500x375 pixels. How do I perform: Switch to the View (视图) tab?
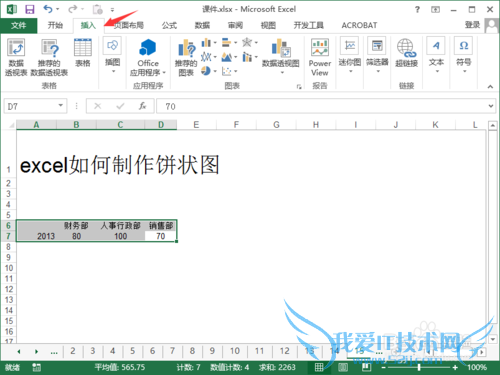[x=268, y=25]
